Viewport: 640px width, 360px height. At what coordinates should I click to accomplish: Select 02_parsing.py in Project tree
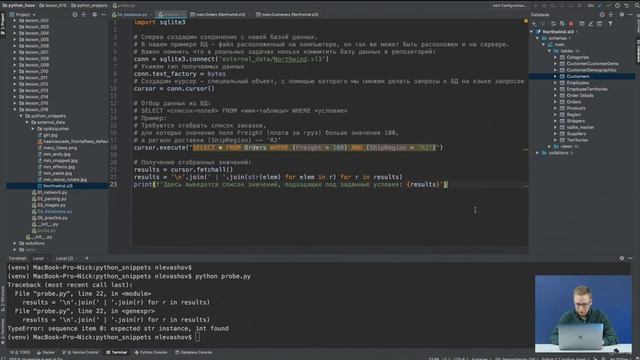52,199
